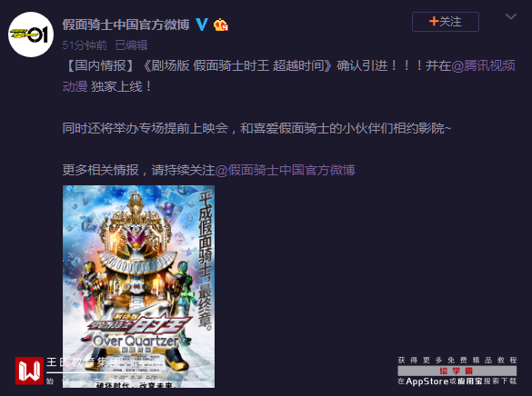
Task: Open the @腾讯视频 mention link
Action: (484, 65)
